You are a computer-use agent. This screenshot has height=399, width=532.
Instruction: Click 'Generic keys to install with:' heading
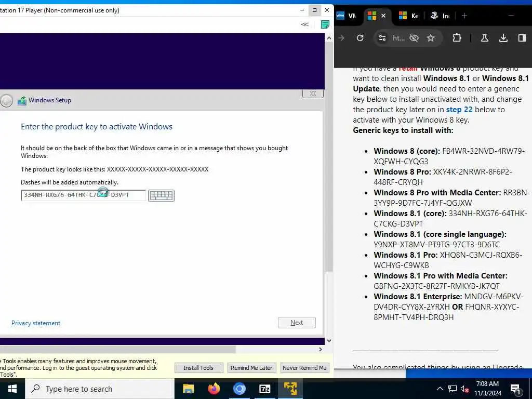[x=403, y=130]
